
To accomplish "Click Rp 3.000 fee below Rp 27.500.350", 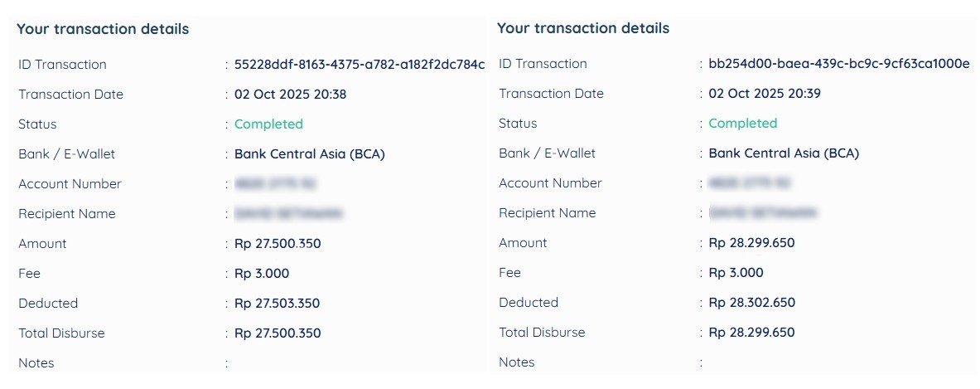I will coord(262,274).
